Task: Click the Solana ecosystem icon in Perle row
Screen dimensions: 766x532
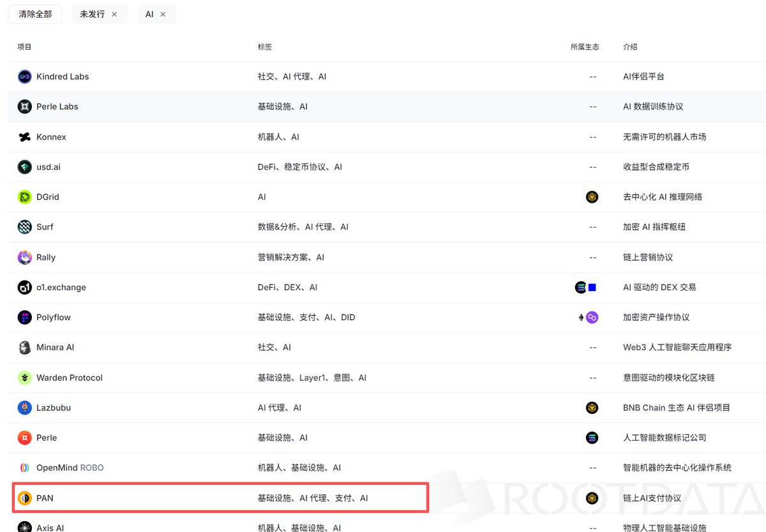Action: pos(592,438)
